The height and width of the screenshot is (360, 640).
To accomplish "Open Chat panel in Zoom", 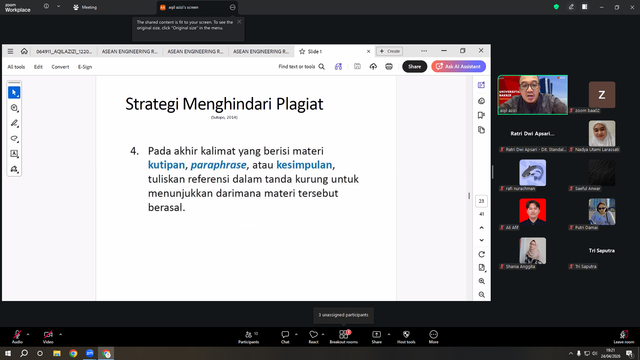I will (285, 337).
